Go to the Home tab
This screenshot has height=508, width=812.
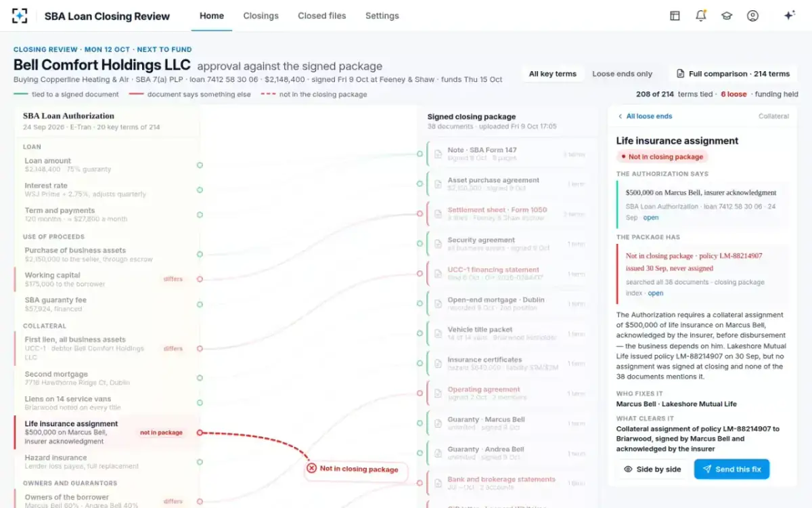point(212,16)
